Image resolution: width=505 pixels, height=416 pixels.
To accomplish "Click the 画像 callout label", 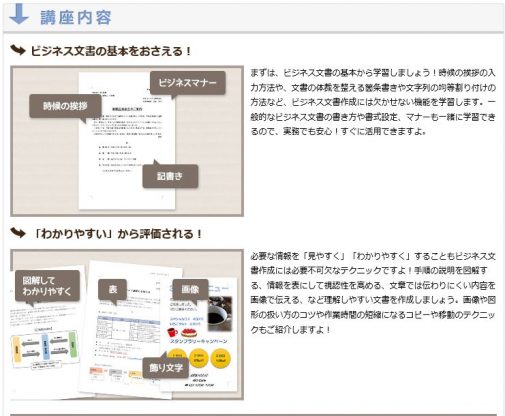I will point(190,289).
